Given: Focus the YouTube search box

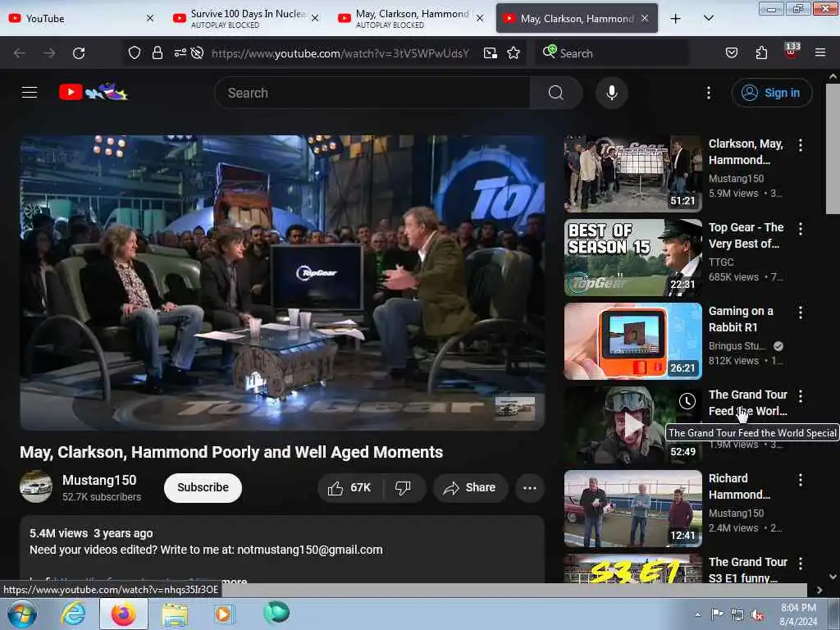Looking at the screenshot, I should [372, 93].
